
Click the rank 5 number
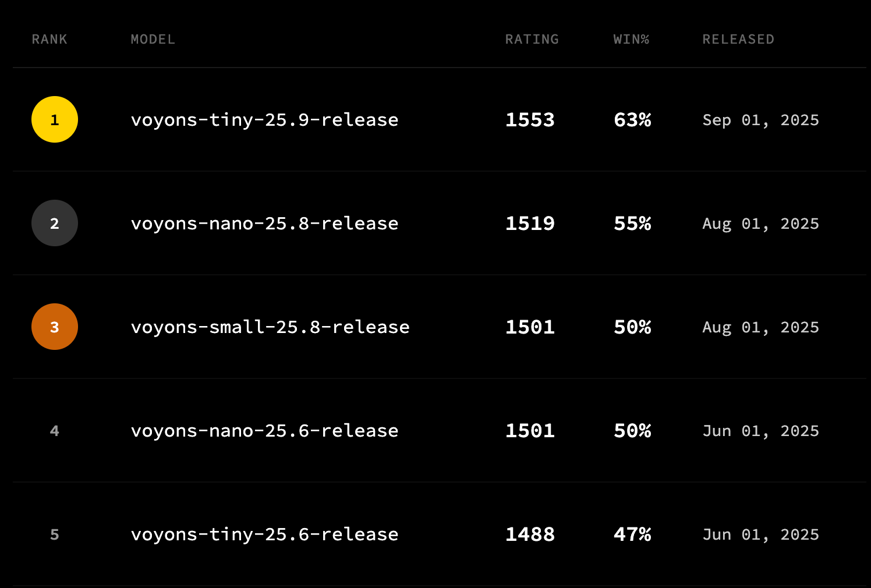[55, 534]
